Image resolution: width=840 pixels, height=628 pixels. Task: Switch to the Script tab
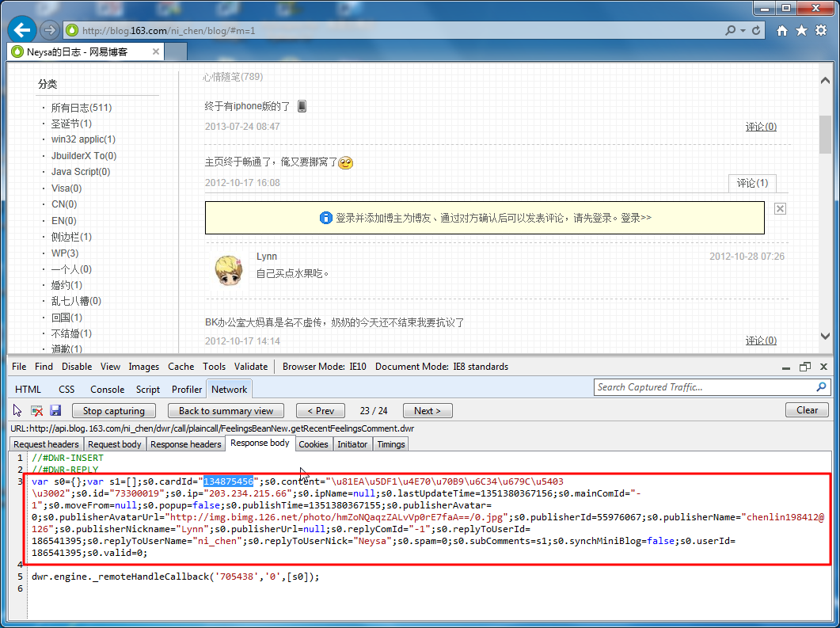pos(148,390)
